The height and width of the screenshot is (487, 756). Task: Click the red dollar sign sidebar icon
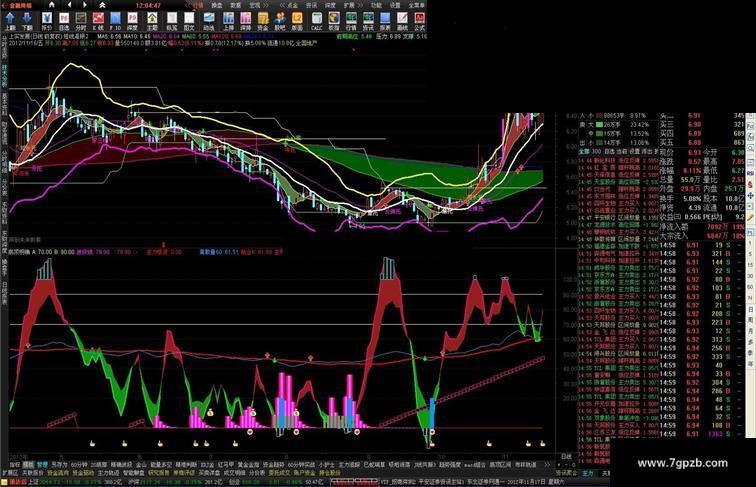(x=750, y=184)
